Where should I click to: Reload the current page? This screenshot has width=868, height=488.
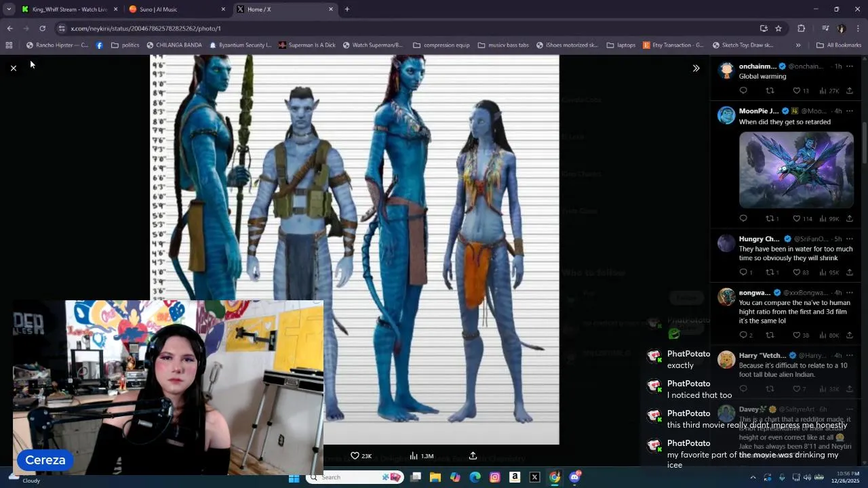pyautogui.click(x=42, y=28)
